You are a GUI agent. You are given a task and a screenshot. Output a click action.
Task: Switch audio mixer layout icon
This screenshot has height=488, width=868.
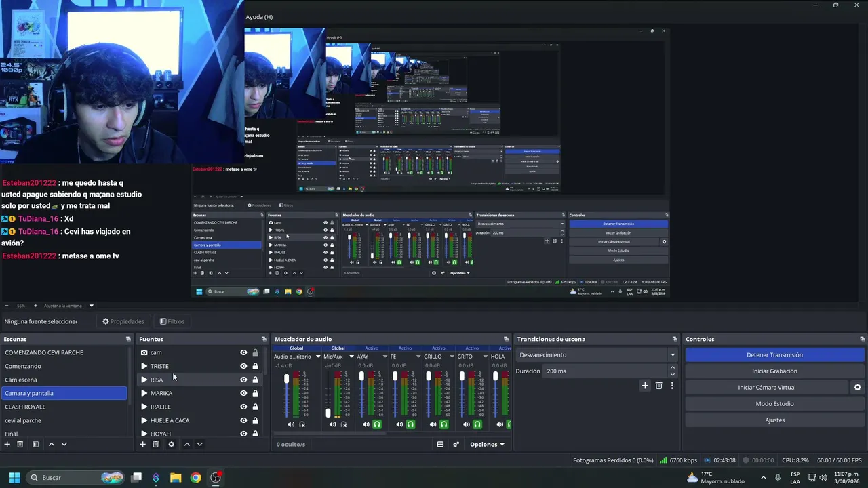click(440, 444)
